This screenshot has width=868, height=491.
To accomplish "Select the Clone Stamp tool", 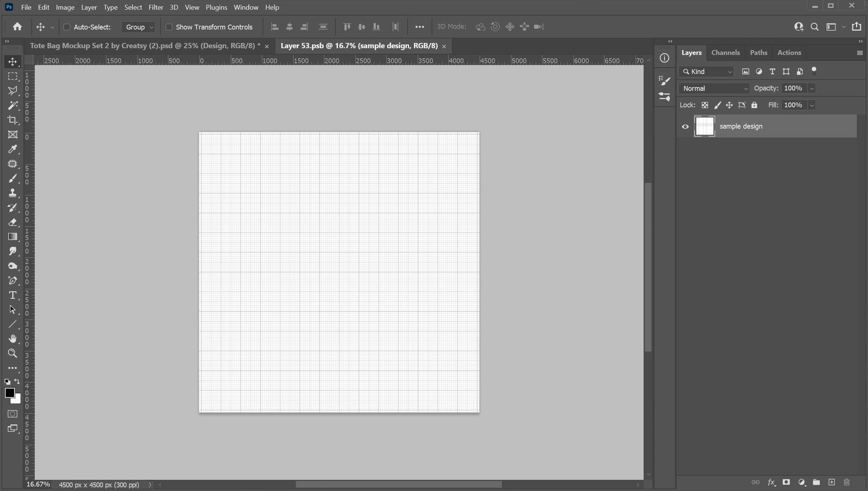I will tap(13, 193).
